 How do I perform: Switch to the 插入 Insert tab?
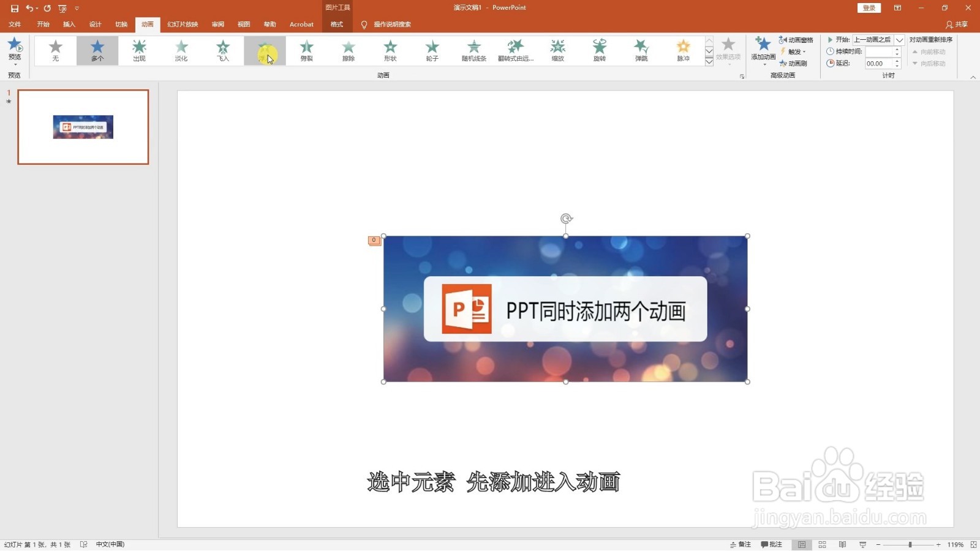click(69, 24)
